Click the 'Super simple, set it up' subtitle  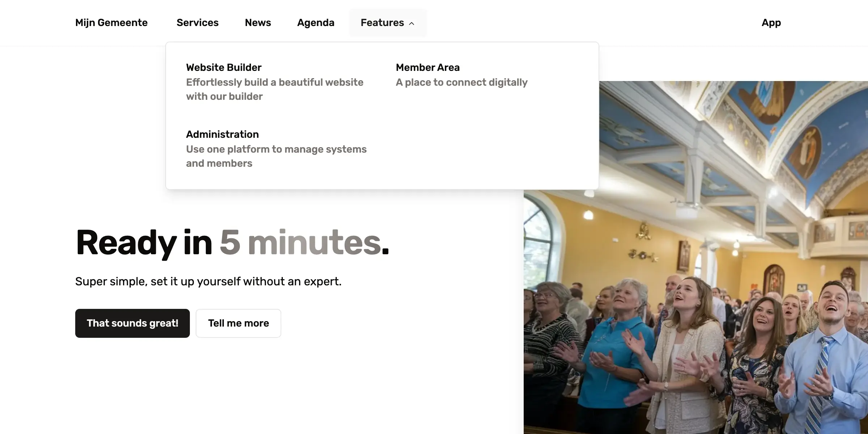point(208,281)
